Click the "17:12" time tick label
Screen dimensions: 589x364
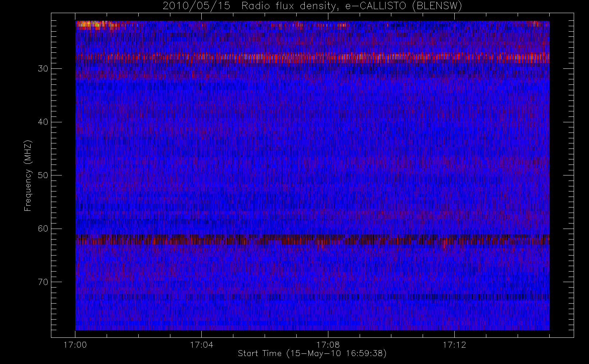454,345
